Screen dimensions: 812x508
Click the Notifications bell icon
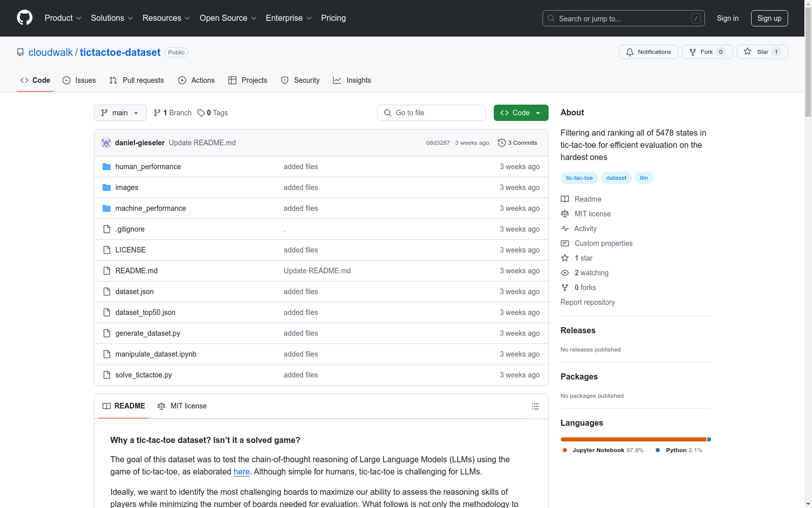[630, 52]
